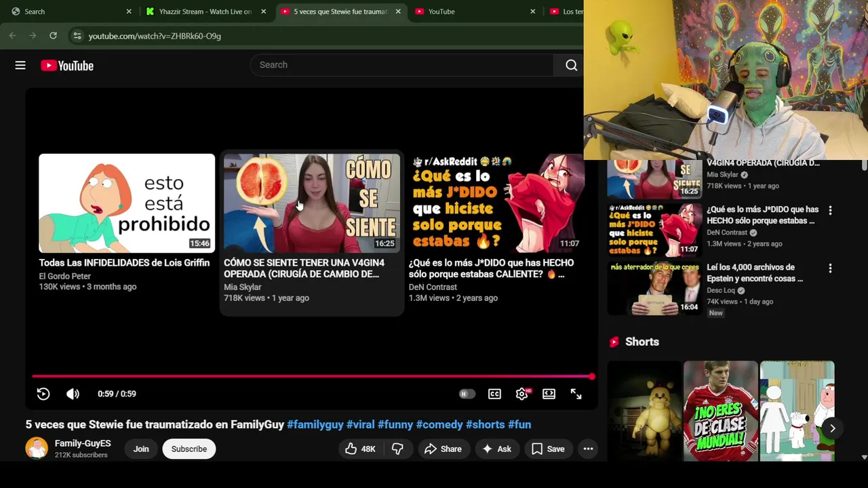
Task: Open sidebar Epstein archivos video thumbnail
Action: click(x=654, y=289)
